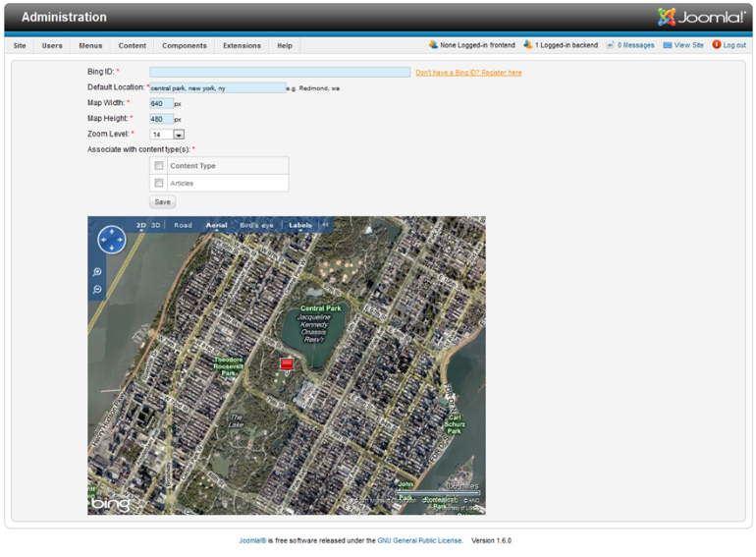Click the Logged-in frontend user icon
Viewport: 756px width, 557px height.
(433, 45)
